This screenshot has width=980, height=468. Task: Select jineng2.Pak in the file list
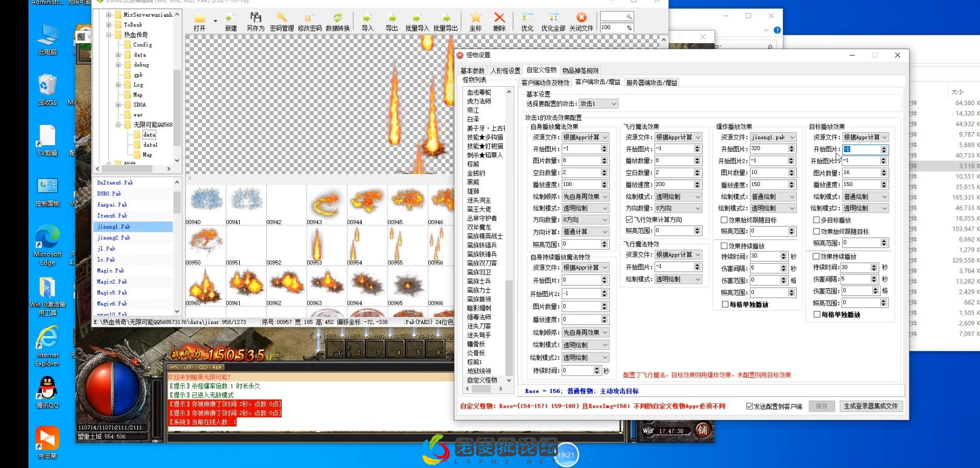114,238
